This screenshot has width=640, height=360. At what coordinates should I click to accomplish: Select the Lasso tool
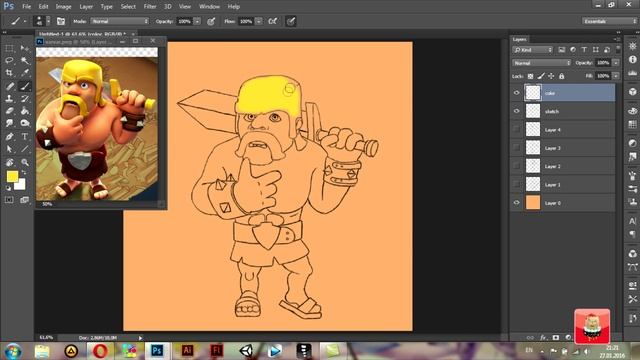9,60
